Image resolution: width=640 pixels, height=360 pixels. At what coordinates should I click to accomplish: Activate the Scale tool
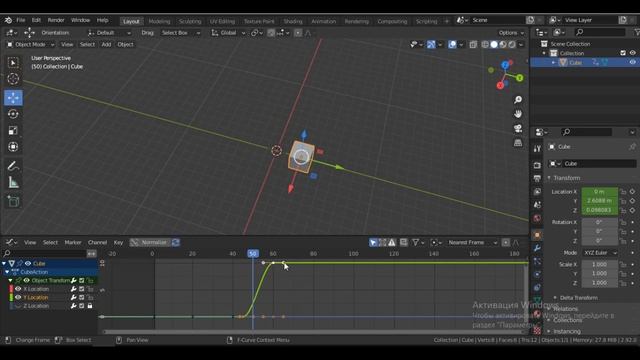[x=13, y=131]
